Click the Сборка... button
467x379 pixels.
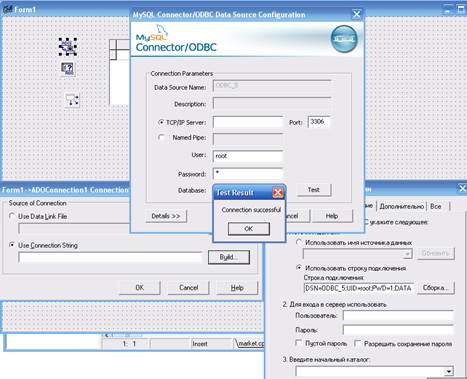pos(435,288)
